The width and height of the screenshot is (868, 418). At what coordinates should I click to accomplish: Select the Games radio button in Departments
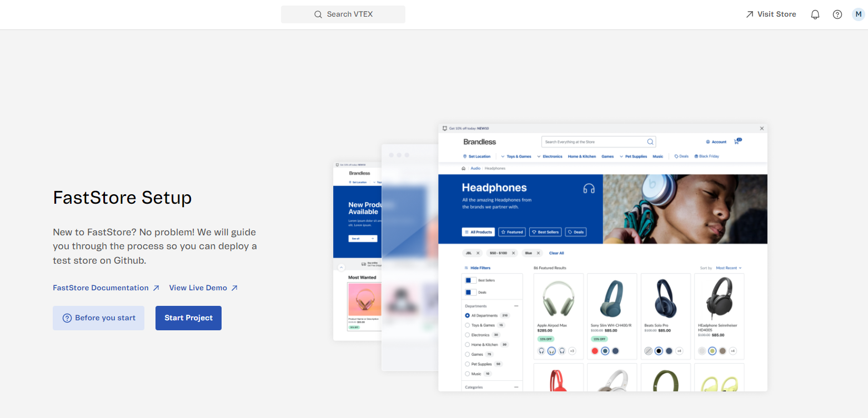tap(467, 354)
